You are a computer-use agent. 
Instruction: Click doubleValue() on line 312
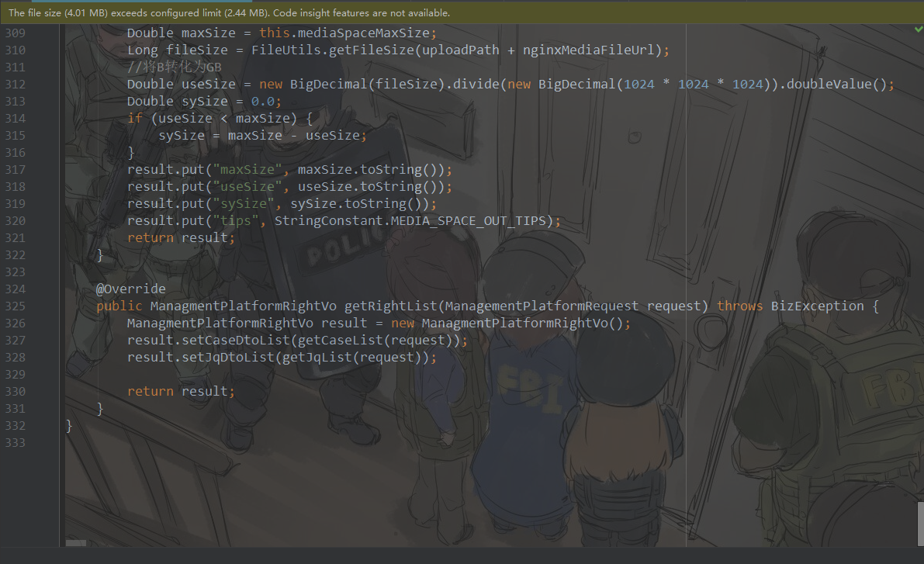(x=836, y=85)
